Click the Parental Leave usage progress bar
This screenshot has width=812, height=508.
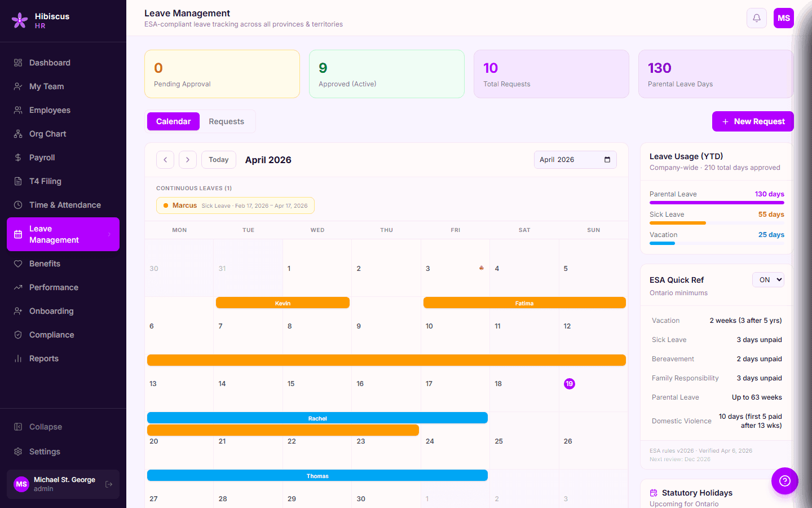pos(717,202)
